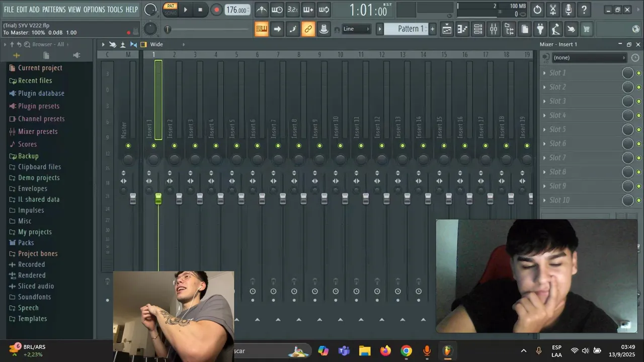Screen dimensions: 644x362
Task: Open the pattern selector arrow before Pattern 1
Action: click(x=380, y=29)
